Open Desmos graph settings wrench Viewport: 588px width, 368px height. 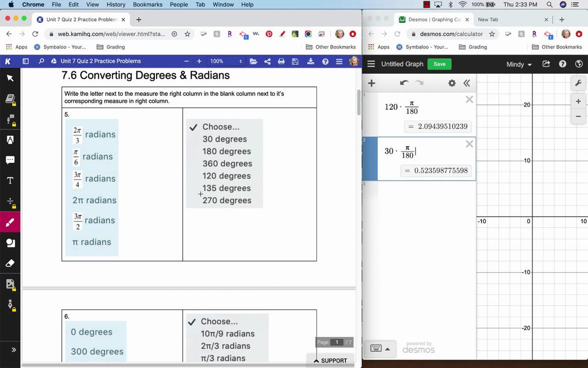[x=578, y=83]
